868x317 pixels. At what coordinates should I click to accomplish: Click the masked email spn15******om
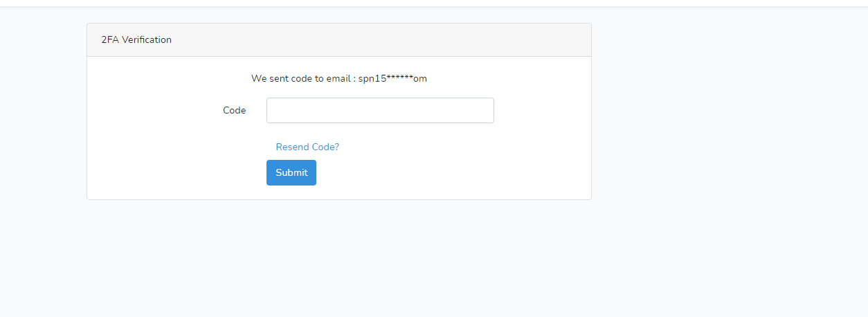[392, 78]
